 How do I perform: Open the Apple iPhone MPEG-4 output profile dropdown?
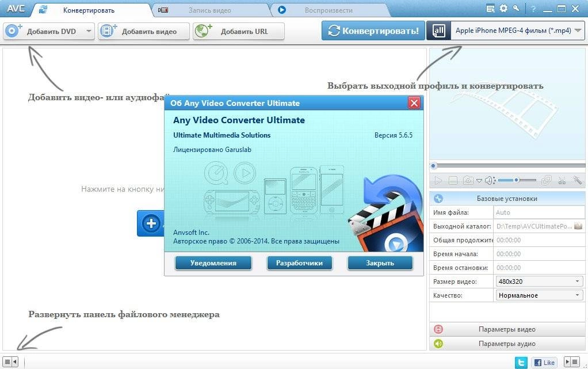[517, 31]
